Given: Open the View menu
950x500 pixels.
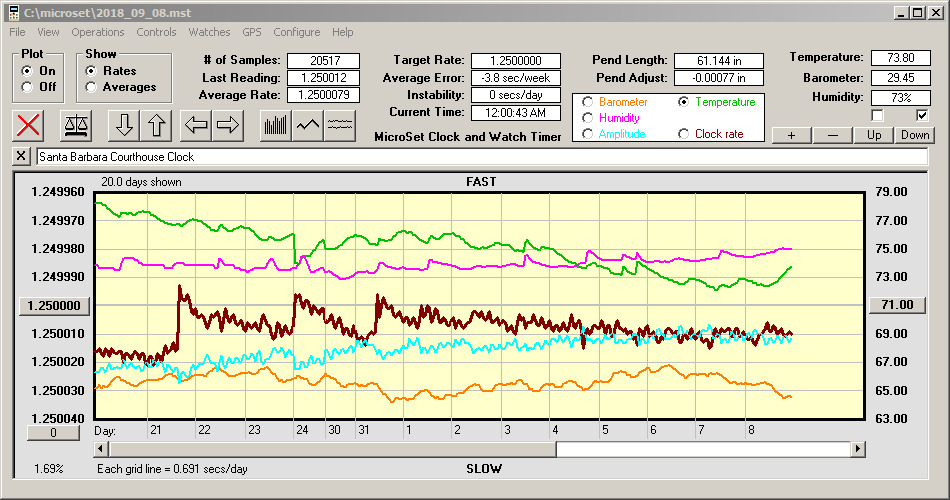Looking at the screenshot, I should point(48,32).
